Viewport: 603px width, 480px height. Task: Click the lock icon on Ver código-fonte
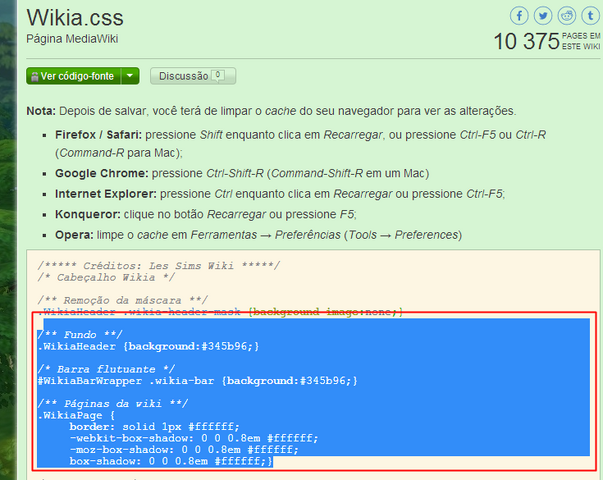point(35,77)
